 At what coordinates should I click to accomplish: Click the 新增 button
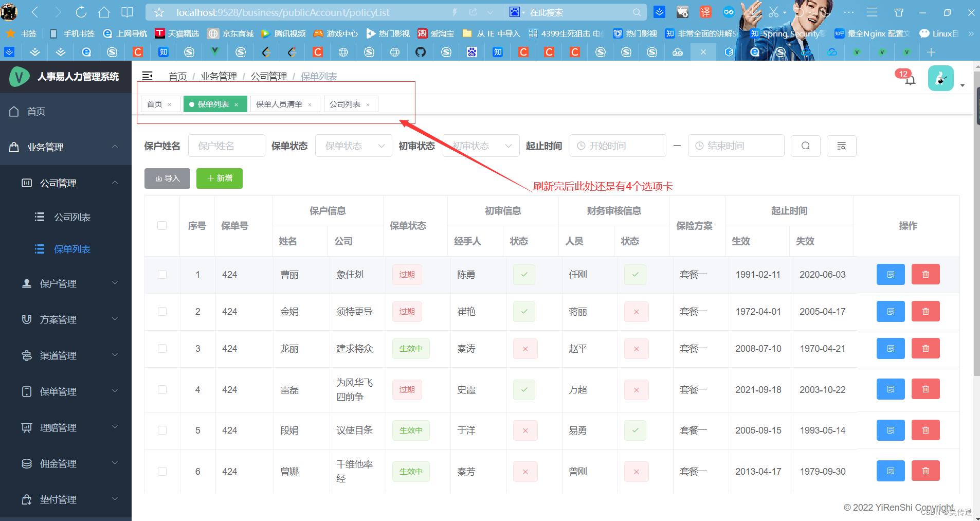tap(219, 178)
